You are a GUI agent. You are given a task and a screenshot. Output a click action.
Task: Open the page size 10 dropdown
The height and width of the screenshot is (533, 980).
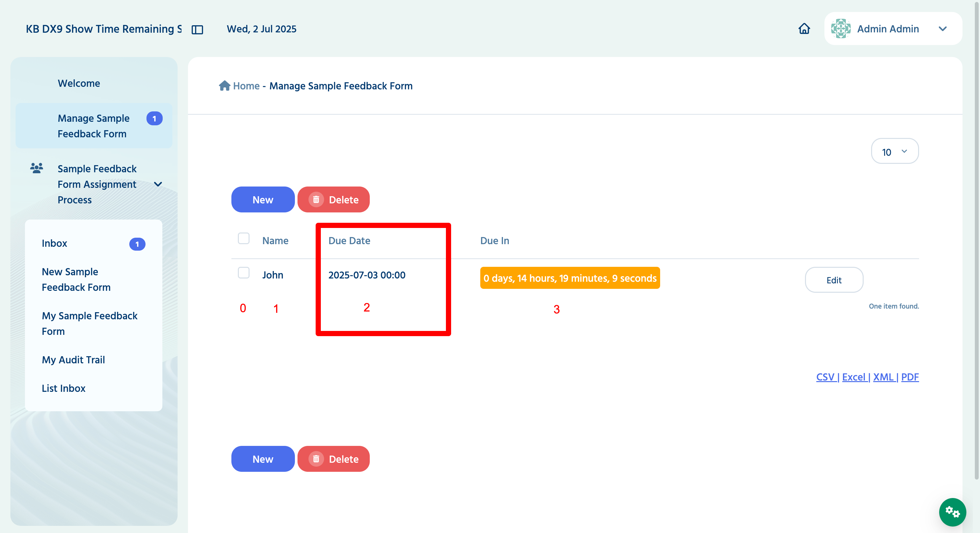894,151
